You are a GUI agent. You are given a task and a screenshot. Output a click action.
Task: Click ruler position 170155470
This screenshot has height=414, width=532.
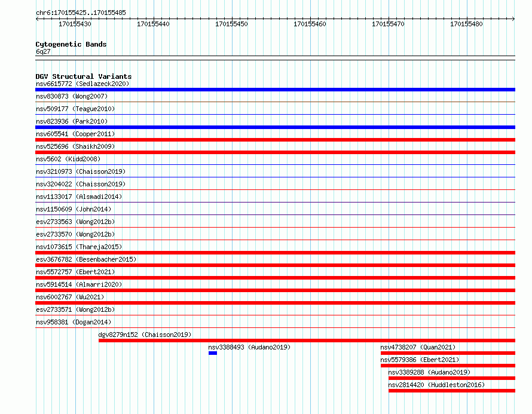coord(388,24)
